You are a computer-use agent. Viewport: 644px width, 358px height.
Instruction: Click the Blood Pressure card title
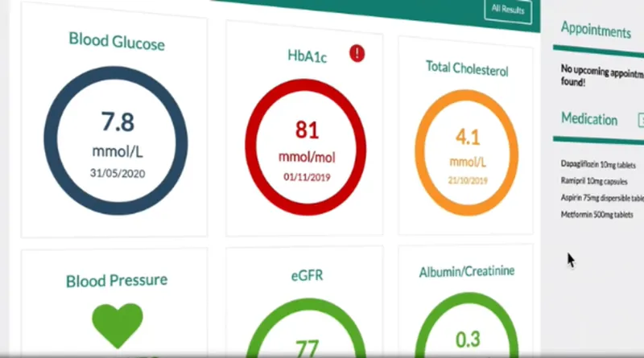point(117,281)
